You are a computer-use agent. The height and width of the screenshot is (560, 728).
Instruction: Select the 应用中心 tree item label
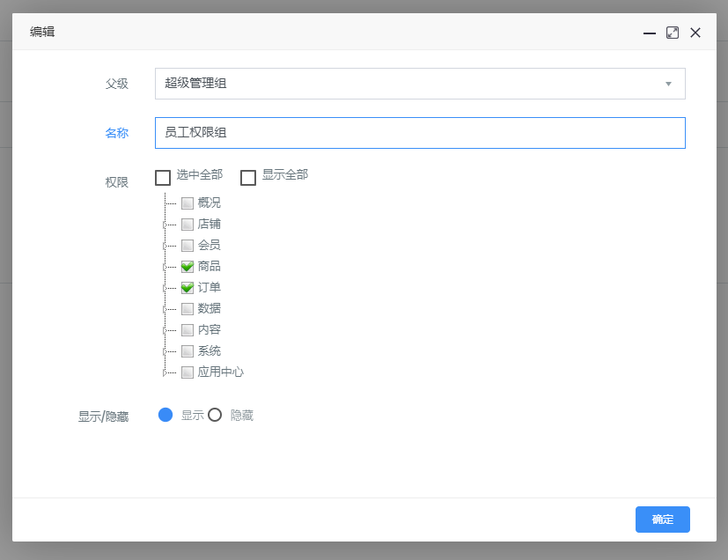(x=220, y=372)
